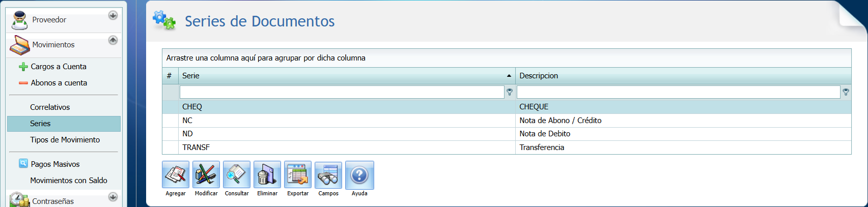Click the Descripcion column filter funnel icon

846,92
